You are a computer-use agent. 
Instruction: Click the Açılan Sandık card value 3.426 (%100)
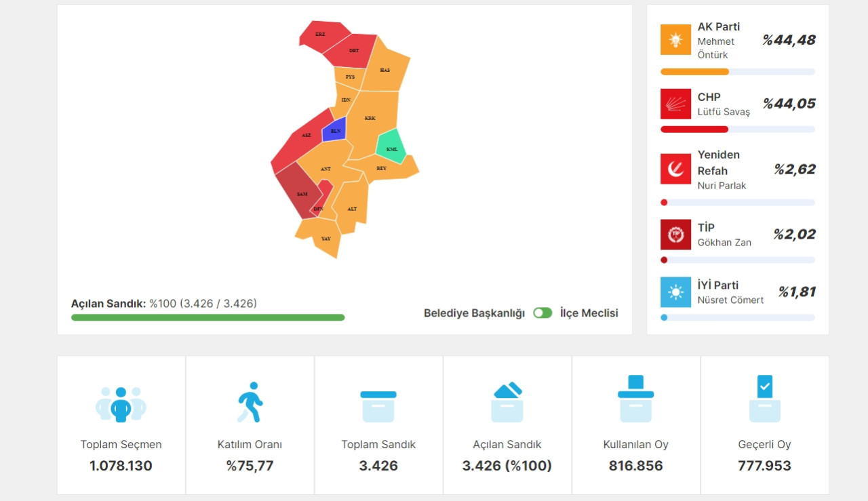click(x=507, y=466)
